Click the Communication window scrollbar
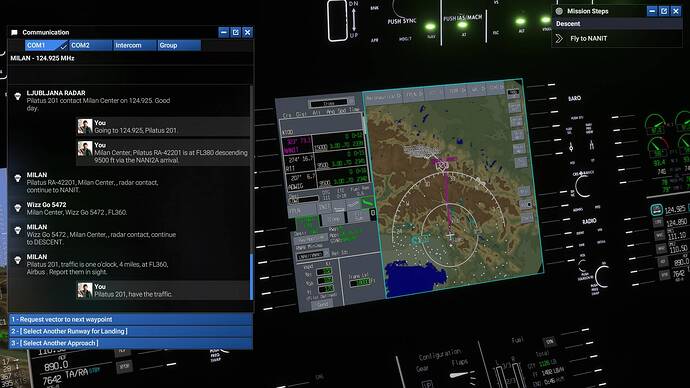 (x=252, y=277)
